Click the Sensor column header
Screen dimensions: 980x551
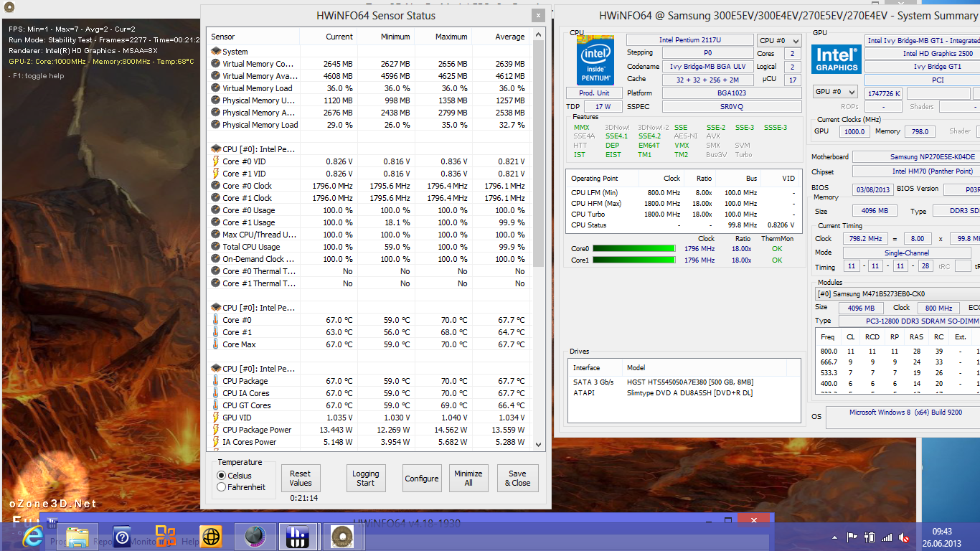tap(253, 37)
